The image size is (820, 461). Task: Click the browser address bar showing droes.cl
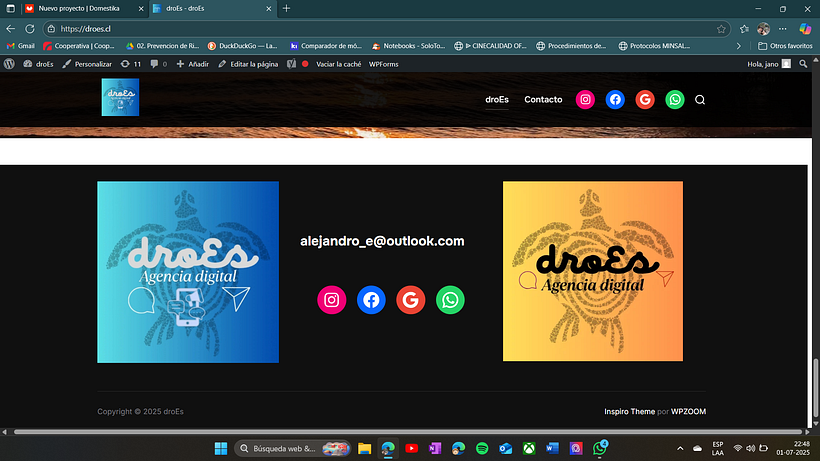coord(380,29)
